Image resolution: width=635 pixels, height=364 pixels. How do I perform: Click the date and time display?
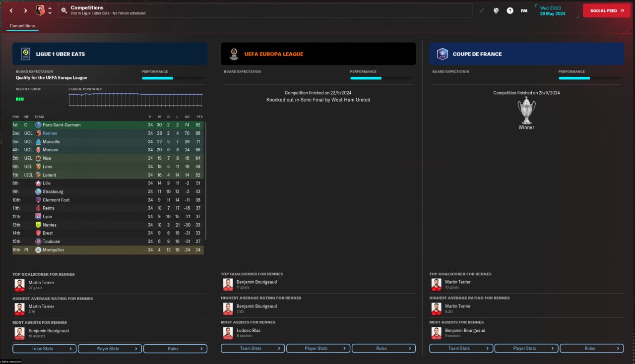click(x=556, y=10)
